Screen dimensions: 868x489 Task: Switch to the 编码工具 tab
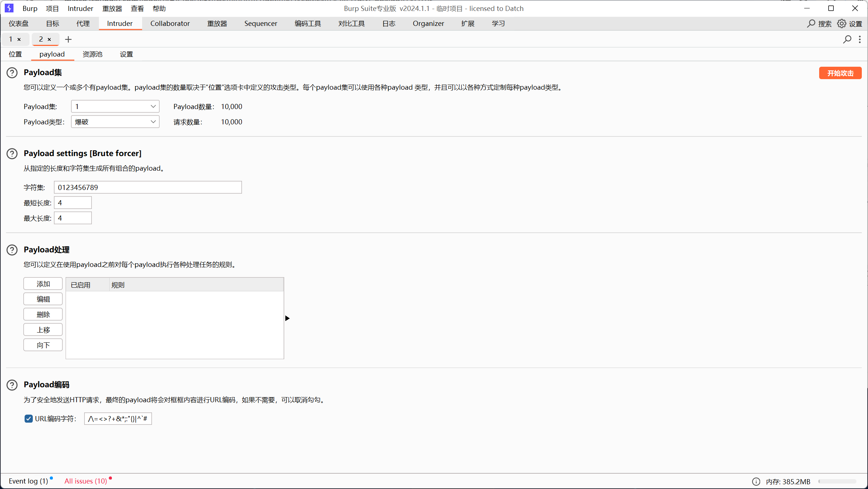pyautogui.click(x=308, y=23)
